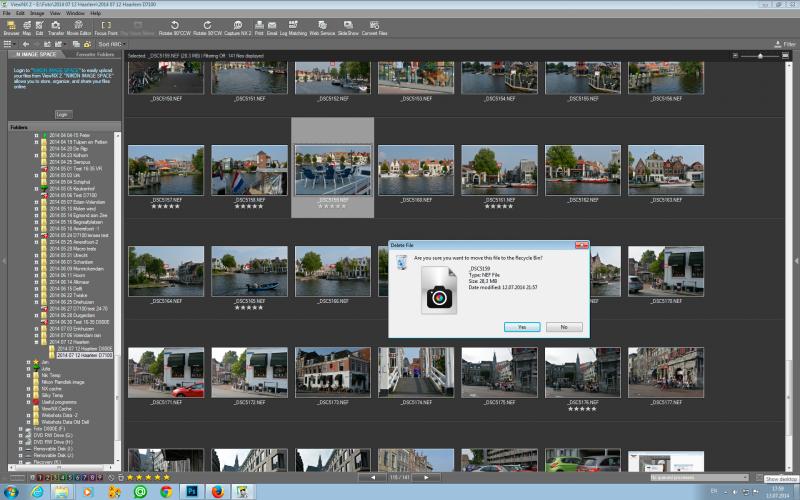Open the Filter panel

tap(785, 44)
